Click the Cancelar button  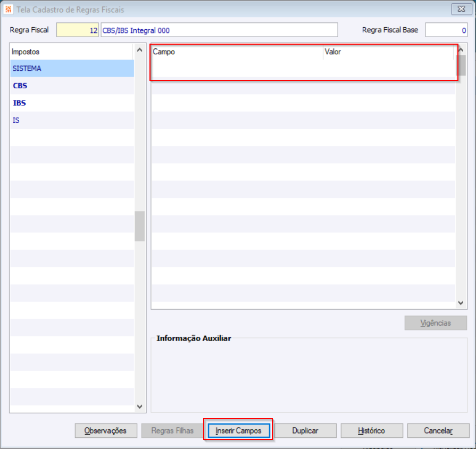[438, 430]
